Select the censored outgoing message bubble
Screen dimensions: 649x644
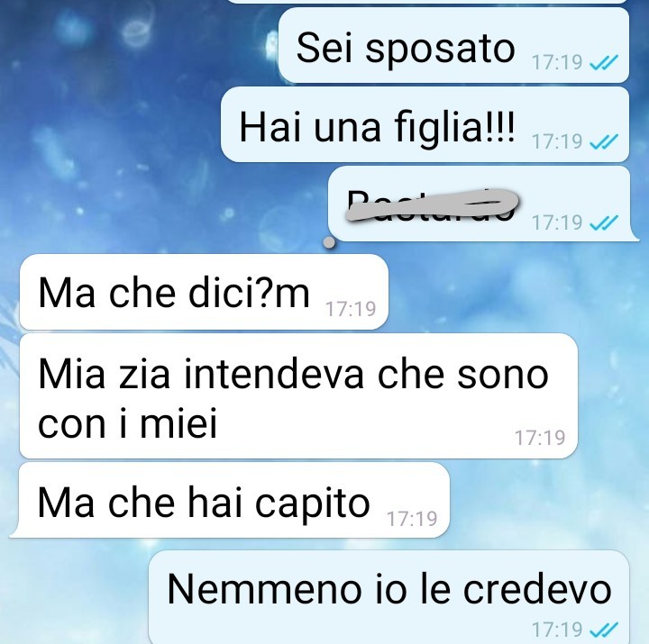coord(480,204)
